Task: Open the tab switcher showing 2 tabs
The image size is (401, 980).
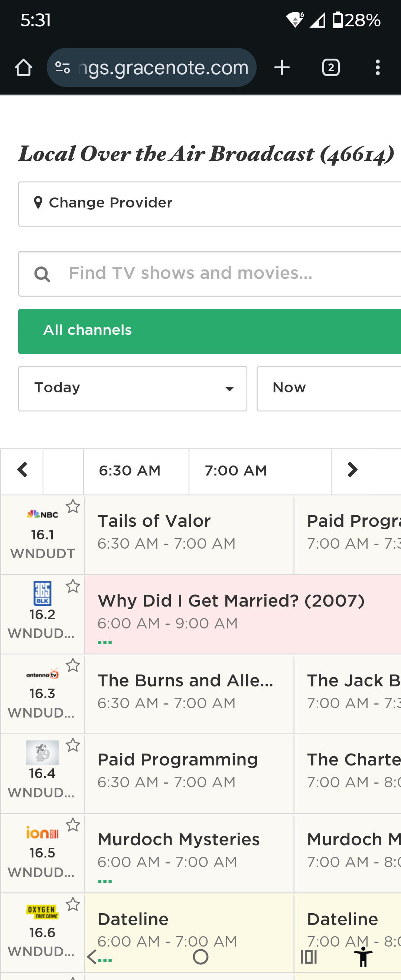Action: click(x=330, y=68)
